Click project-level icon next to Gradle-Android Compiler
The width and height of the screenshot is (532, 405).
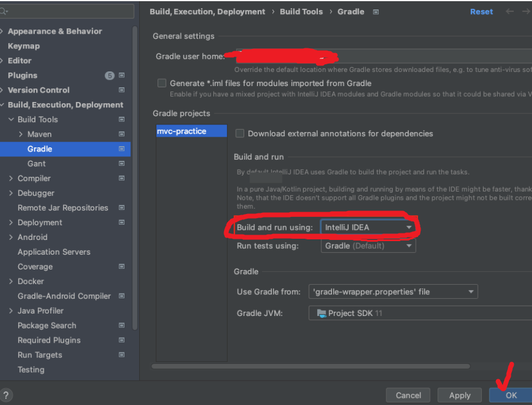122,296
